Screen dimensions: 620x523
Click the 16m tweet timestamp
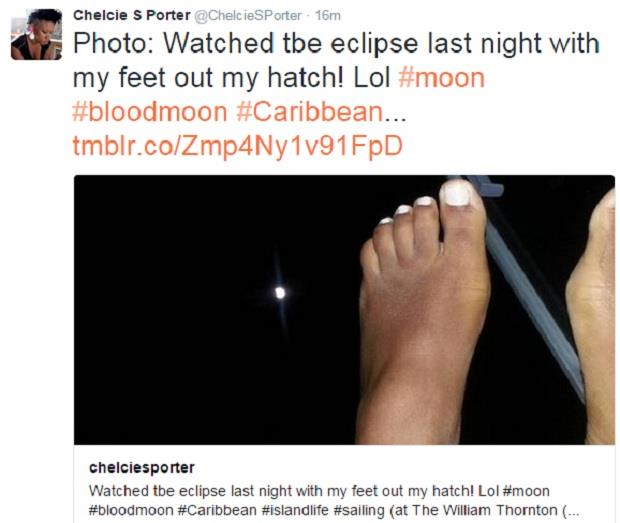328,14
